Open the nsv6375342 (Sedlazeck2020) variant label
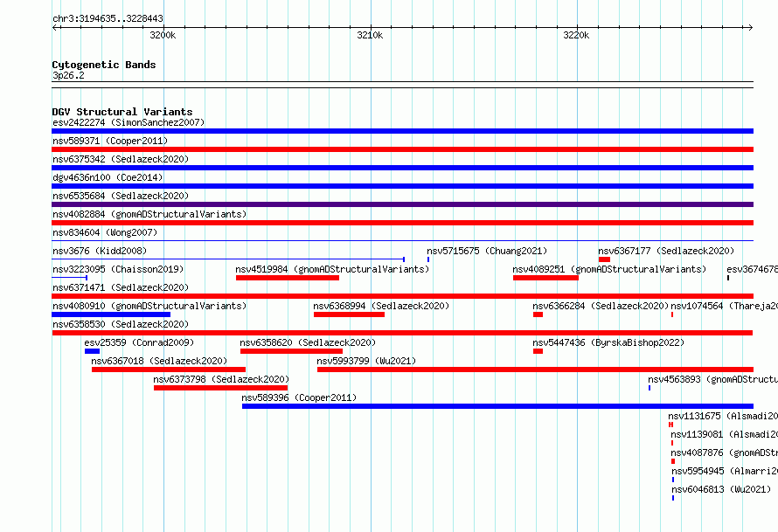 [121, 159]
